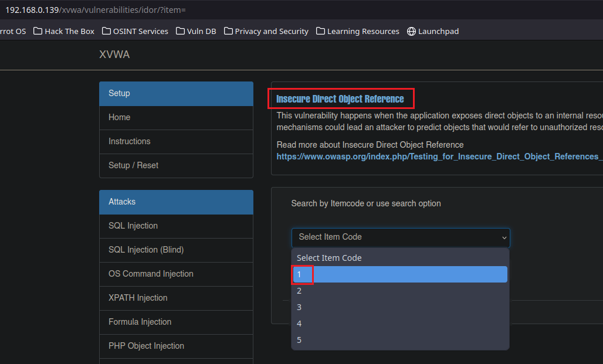Click the XVWA brand link
Image resolution: width=603 pixels, height=364 pixels.
[114, 55]
